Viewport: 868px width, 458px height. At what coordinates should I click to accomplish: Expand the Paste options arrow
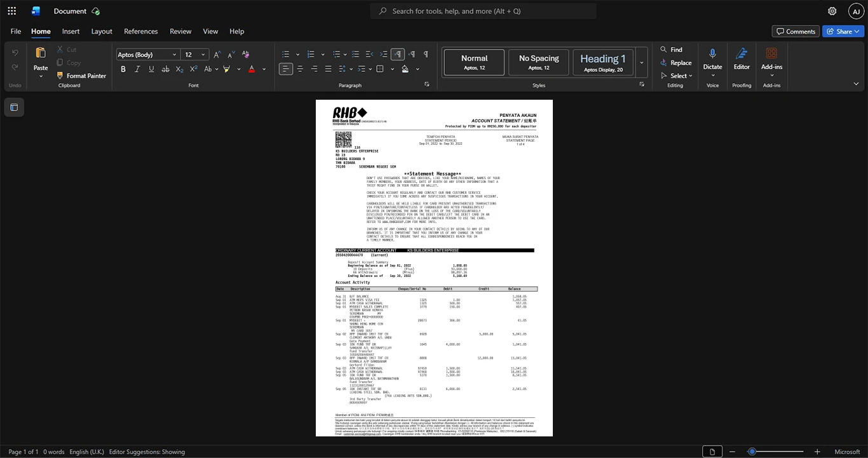click(41, 76)
